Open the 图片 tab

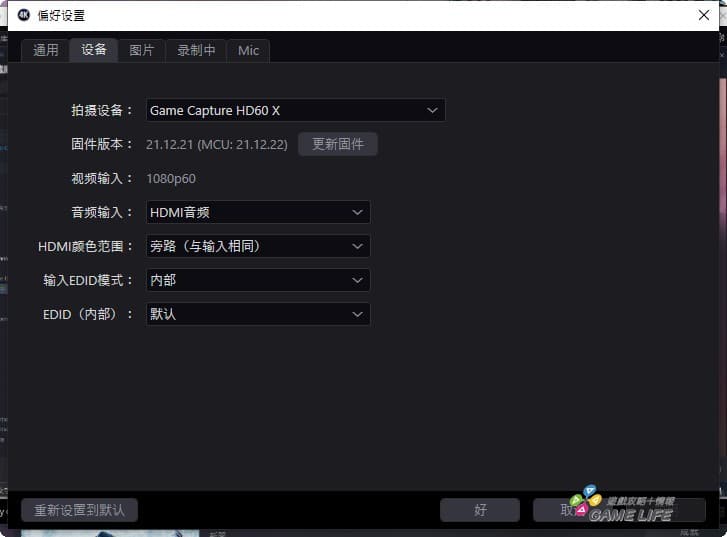coord(142,50)
